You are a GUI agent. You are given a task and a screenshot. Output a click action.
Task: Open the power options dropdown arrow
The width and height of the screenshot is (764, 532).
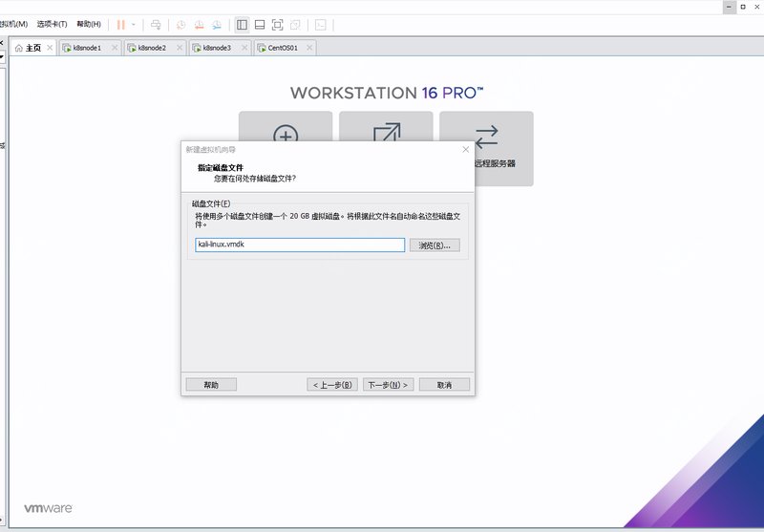click(x=134, y=24)
